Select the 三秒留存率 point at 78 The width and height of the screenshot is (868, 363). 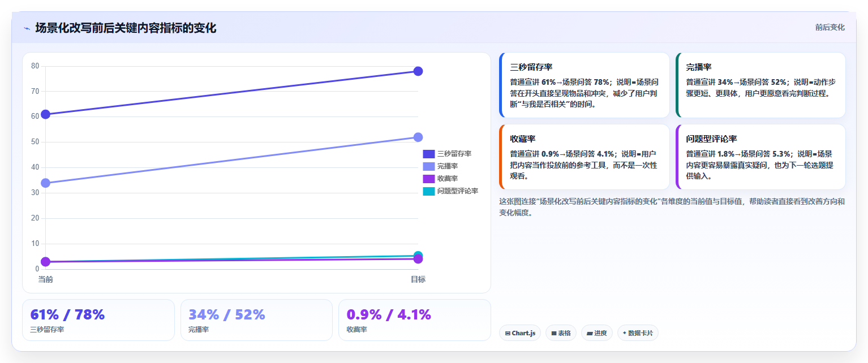(x=418, y=71)
